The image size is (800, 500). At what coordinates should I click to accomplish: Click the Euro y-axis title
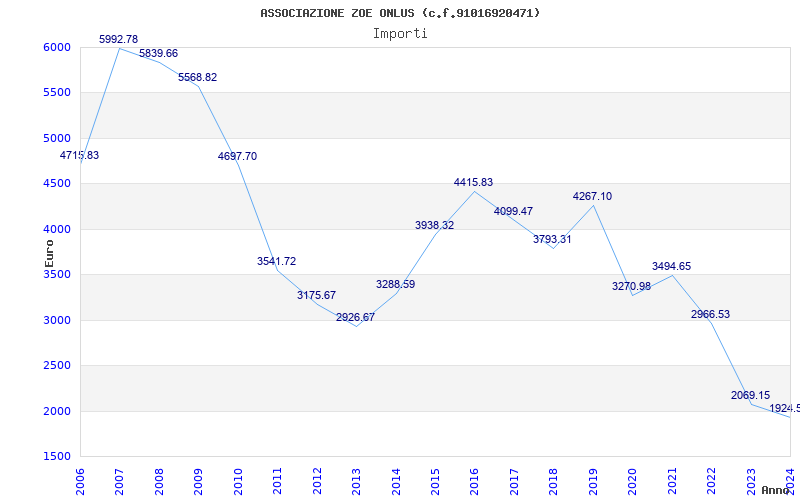pyautogui.click(x=49, y=253)
